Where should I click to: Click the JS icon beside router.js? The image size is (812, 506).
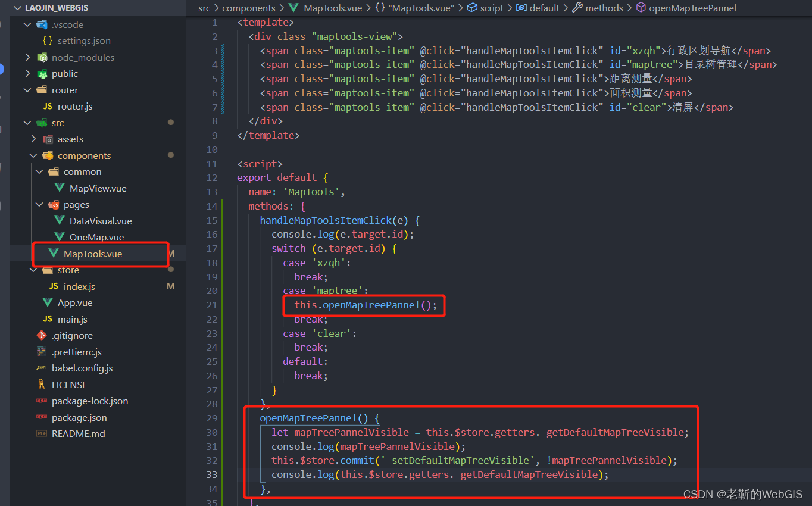[x=48, y=107]
